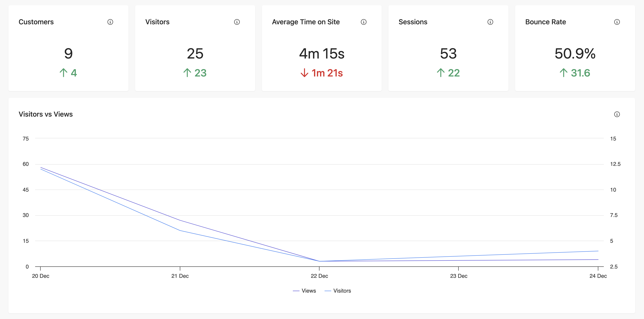Click the 50.9% bounce rate value
Viewport: 644px width, 319px height.
[x=575, y=54]
